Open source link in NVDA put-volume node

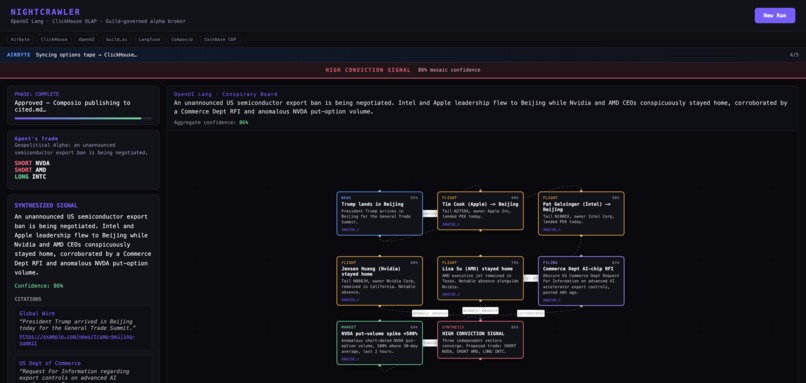coord(350,359)
